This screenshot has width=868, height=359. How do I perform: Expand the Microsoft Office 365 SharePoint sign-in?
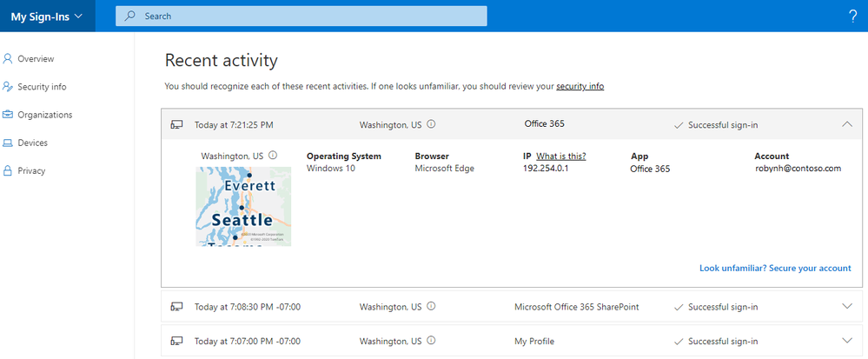pyautogui.click(x=847, y=306)
